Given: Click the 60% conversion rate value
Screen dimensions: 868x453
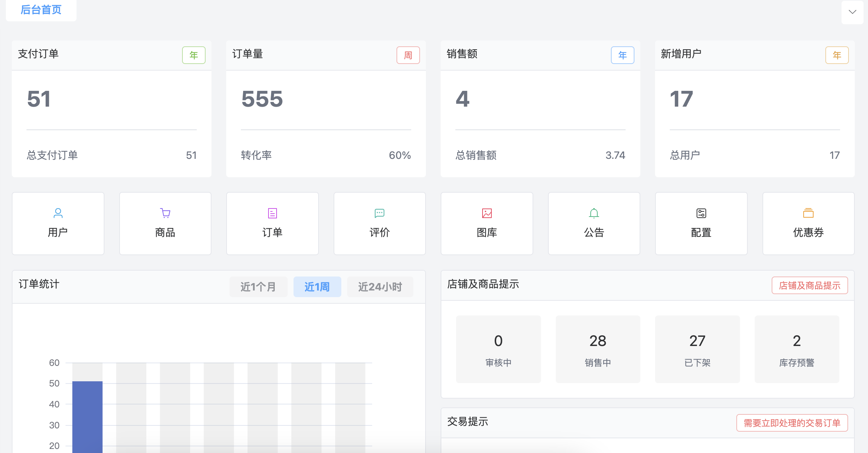Looking at the screenshot, I should [x=400, y=155].
